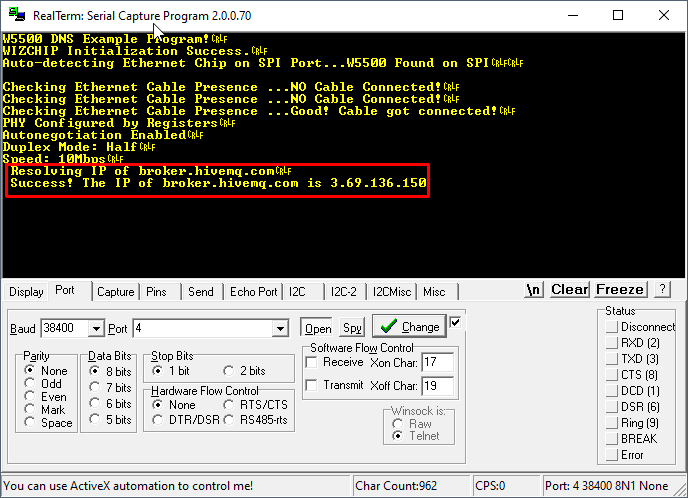Open the Echo Port tab
Image resolution: width=688 pixels, height=498 pixels.
(253, 292)
